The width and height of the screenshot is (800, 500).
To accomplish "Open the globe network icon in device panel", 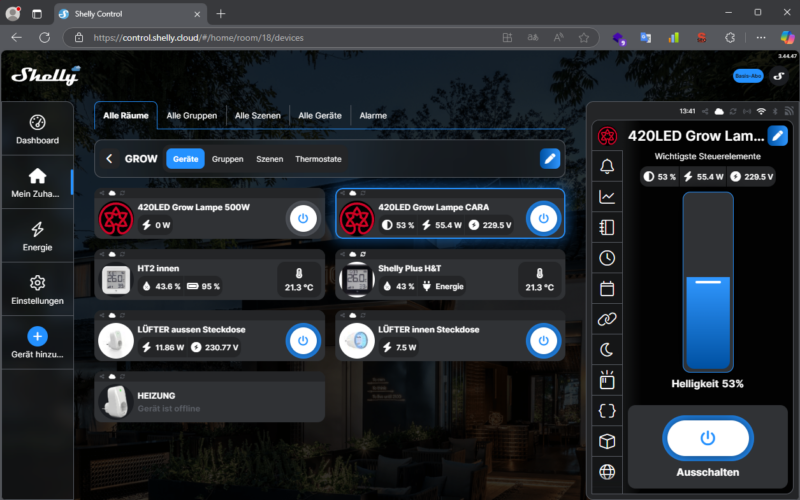I will (x=606, y=472).
